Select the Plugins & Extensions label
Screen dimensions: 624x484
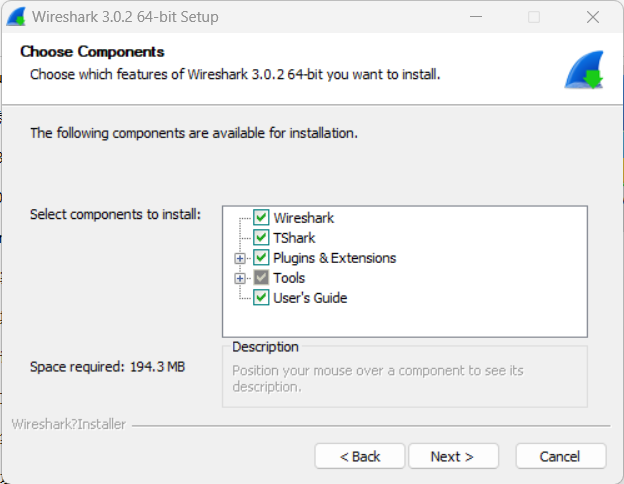(334, 258)
